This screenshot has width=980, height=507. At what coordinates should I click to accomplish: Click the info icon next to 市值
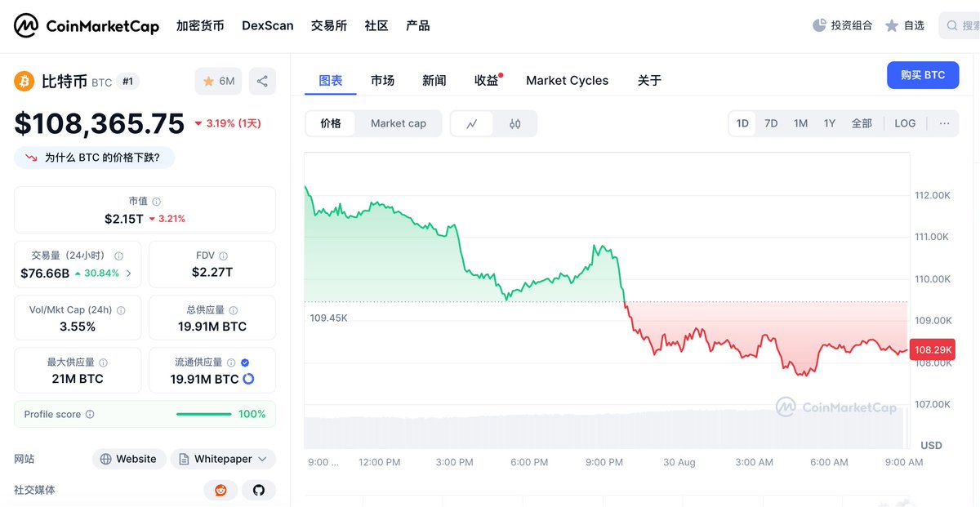(157, 202)
